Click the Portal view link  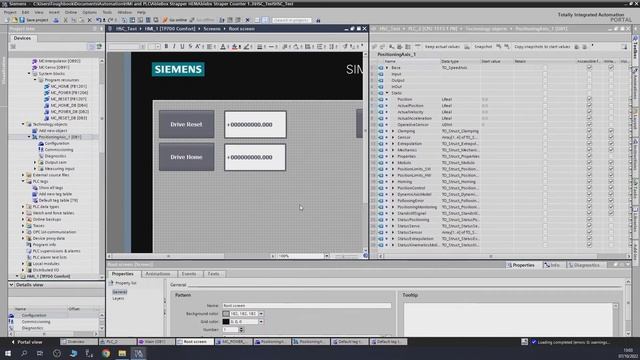coord(27,342)
